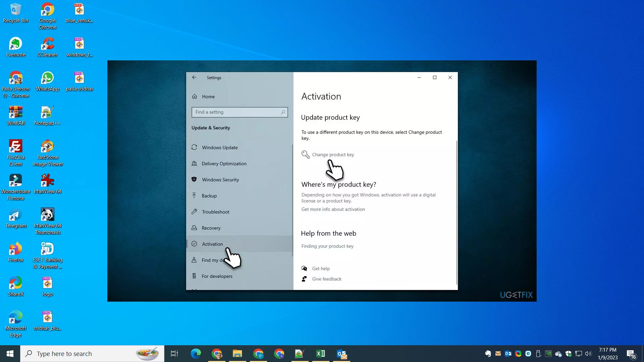This screenshot has height=362, width=644.
Task: Select the logo PNG file icon
Action: 47,287
